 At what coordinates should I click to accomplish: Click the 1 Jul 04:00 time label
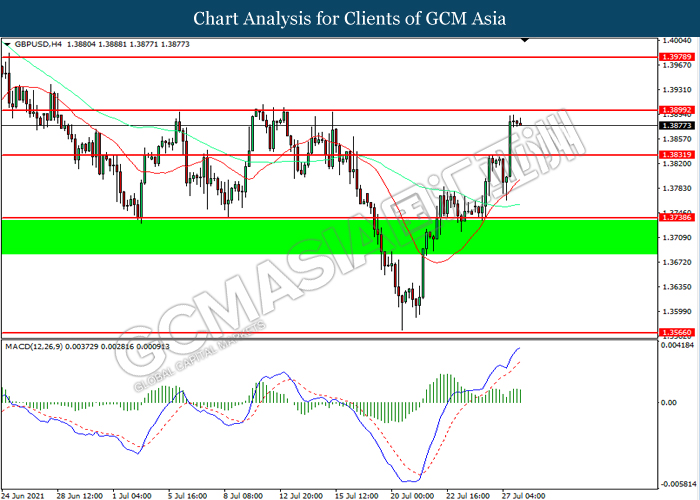[134, 494]
